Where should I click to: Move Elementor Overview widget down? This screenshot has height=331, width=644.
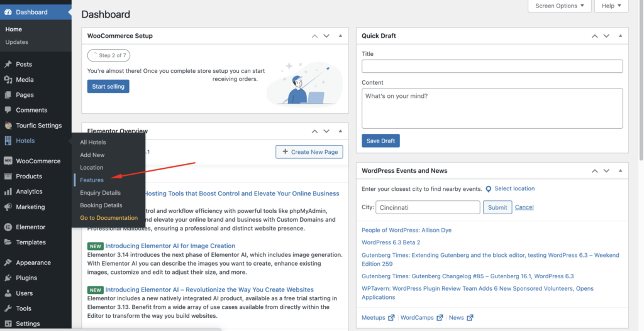click(326, 131)
